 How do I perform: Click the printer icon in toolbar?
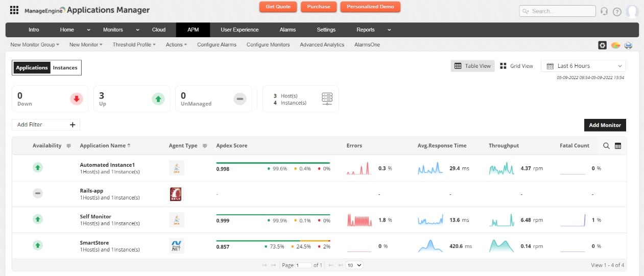[629, 45]
